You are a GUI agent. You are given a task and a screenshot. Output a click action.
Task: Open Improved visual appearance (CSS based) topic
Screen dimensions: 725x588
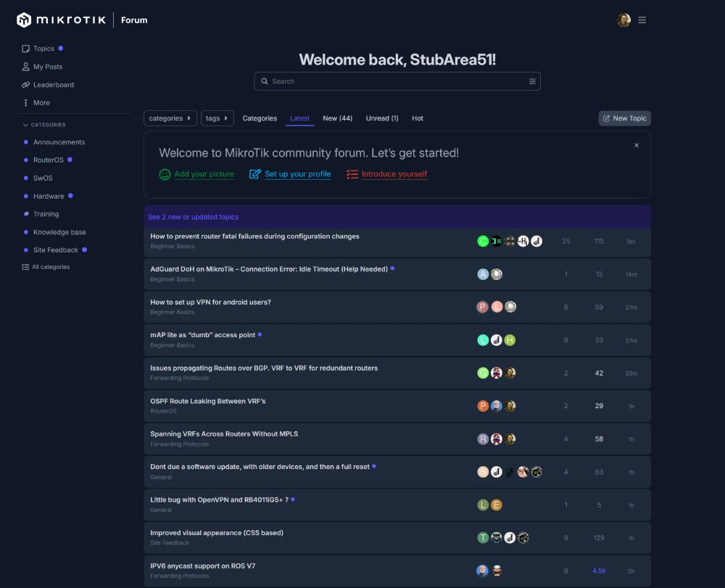217,532
